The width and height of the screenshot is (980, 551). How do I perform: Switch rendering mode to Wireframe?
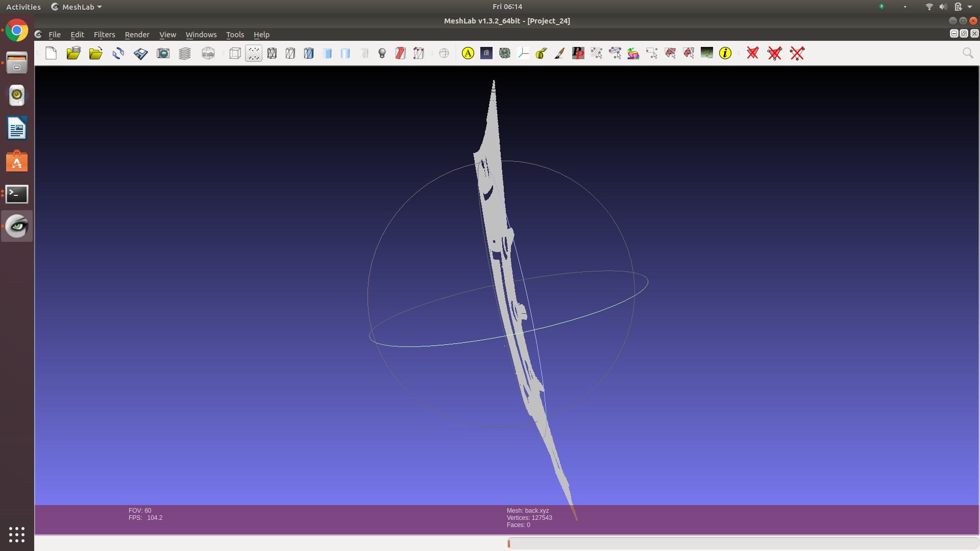[272, 53]
